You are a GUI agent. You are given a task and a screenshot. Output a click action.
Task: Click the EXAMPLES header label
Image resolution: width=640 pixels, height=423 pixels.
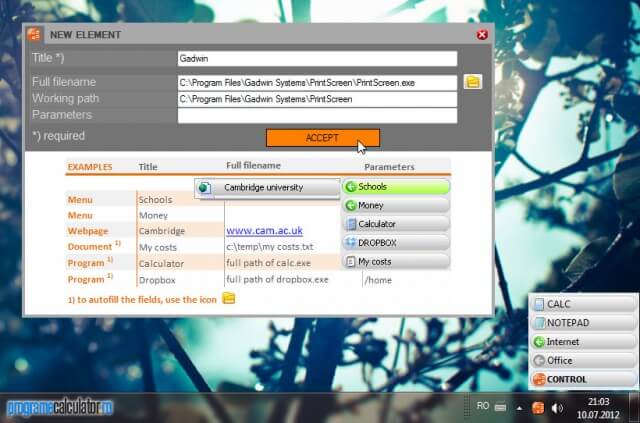[x=90, y=167]
